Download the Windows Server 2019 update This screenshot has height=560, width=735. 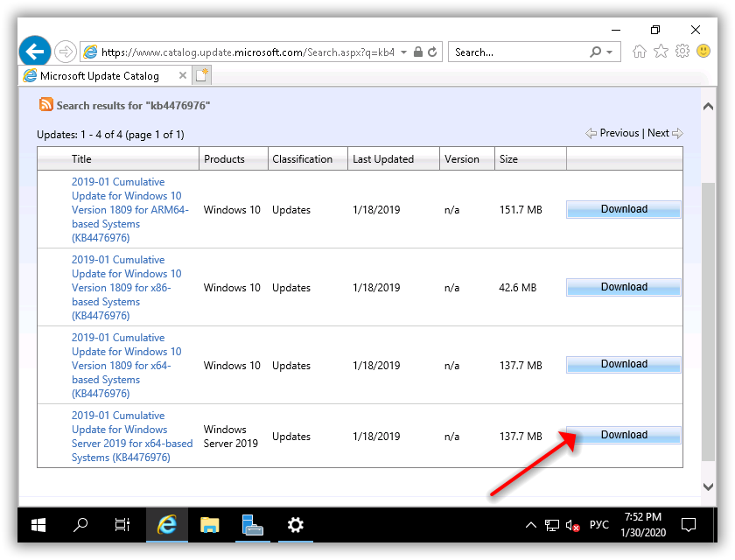623,435
